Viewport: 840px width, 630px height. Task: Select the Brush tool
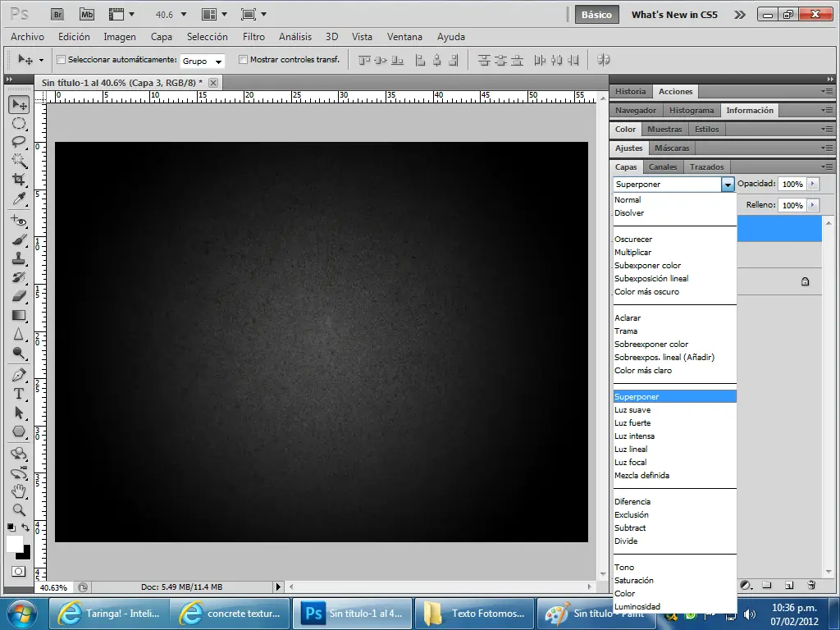click(x=18, y=238)
